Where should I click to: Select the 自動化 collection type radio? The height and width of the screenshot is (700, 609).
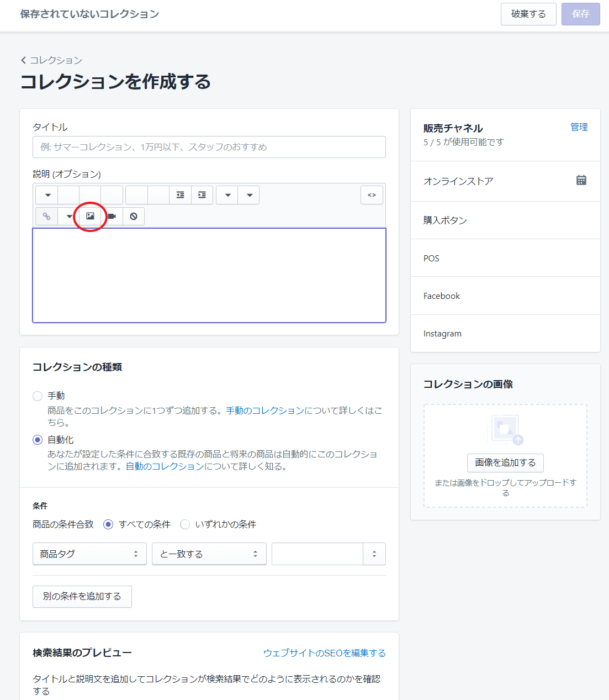pos(38,440)
